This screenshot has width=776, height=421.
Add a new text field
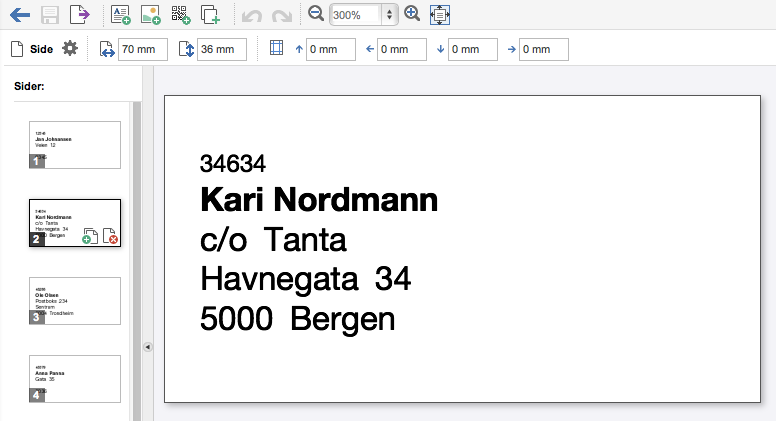tap(120, 14)
